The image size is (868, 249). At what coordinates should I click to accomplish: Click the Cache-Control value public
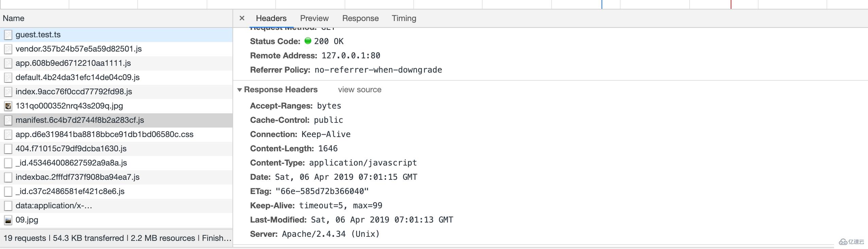(x=328, y=120)
